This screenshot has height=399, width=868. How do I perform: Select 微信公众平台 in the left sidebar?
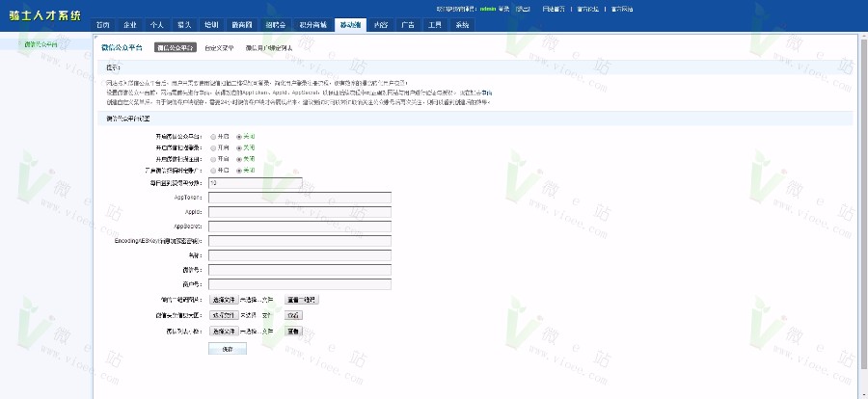[41, 44]
